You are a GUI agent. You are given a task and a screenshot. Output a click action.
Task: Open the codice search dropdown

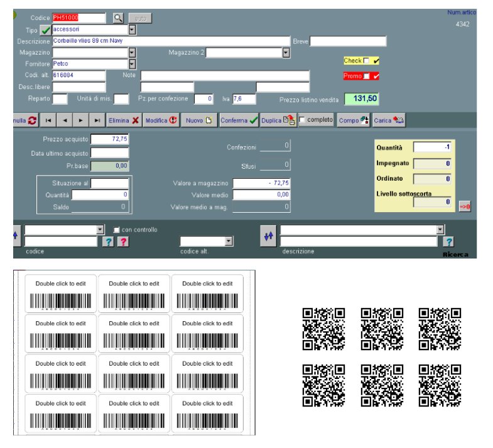100,230
